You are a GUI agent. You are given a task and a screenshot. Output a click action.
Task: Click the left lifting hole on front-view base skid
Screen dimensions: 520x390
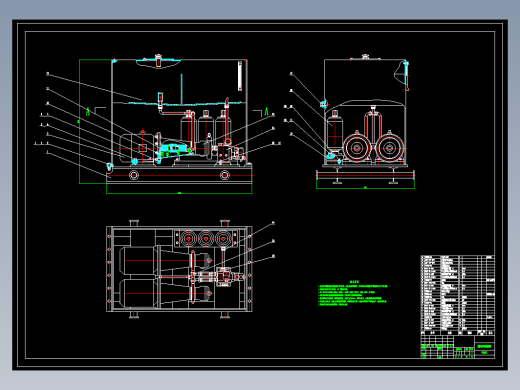coord(134,175)
